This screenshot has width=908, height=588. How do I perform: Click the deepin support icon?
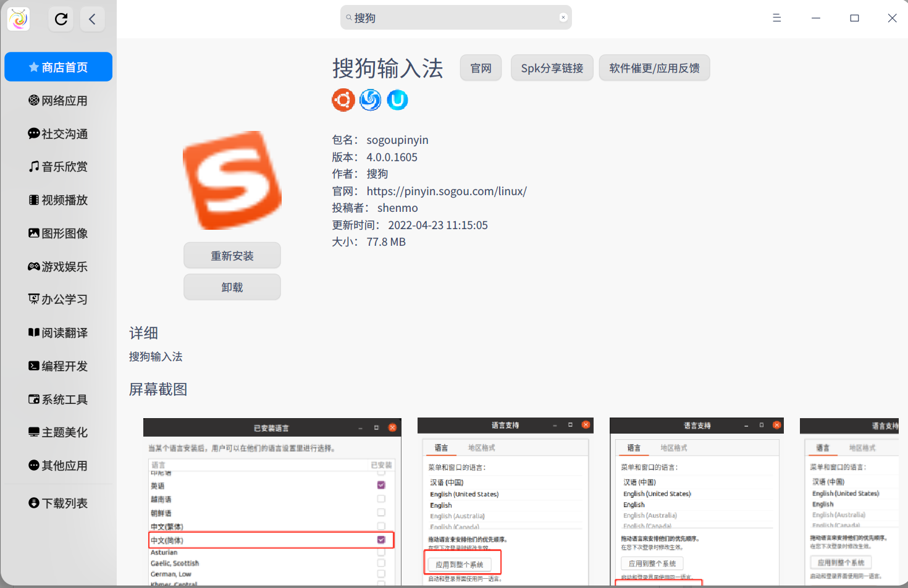[x=371, y=99]
